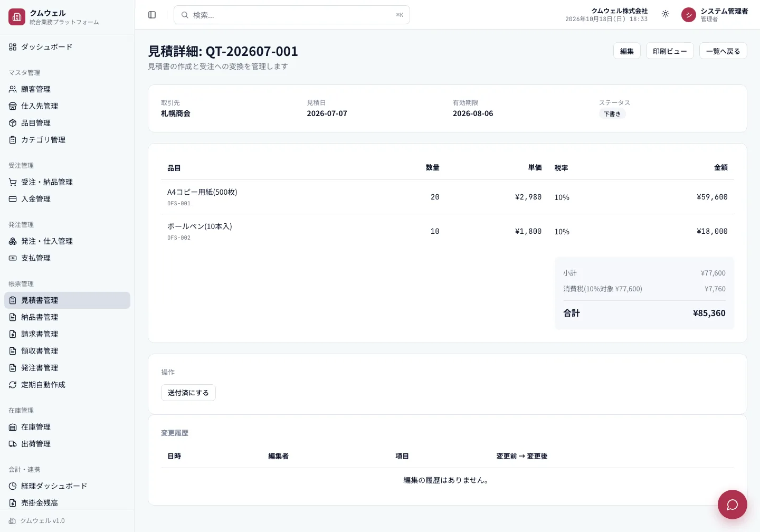This screenshot has height=532, width=760.
Task: Return via 一覧へ戻る button
Action: click(x=723, y=51)
